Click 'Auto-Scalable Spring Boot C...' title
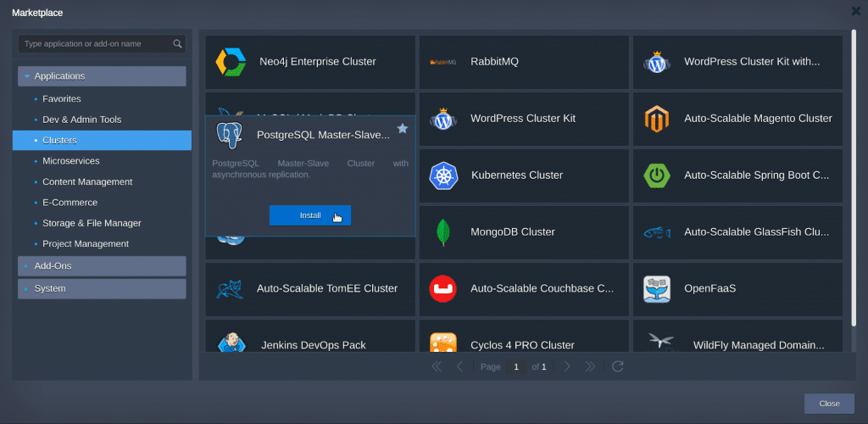The width and height of the screenshot is (868, 424). (x=757, y=175)
